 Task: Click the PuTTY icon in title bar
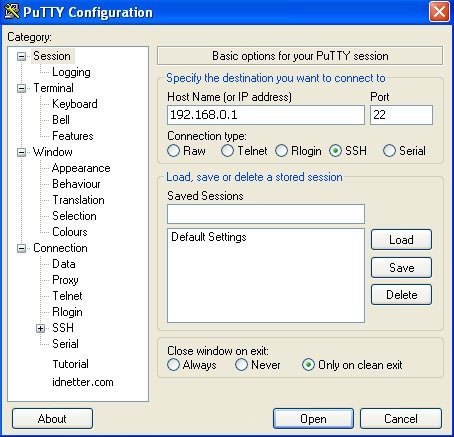12,11
